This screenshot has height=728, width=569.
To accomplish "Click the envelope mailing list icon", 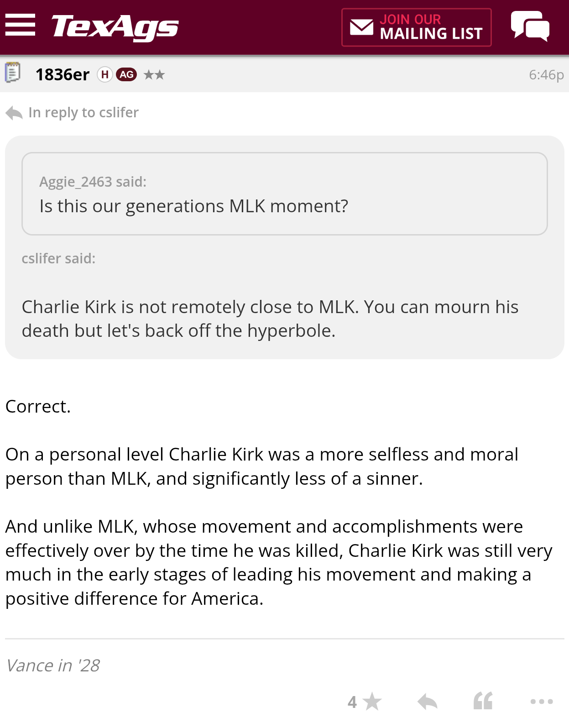I will [x=361, y=27].
